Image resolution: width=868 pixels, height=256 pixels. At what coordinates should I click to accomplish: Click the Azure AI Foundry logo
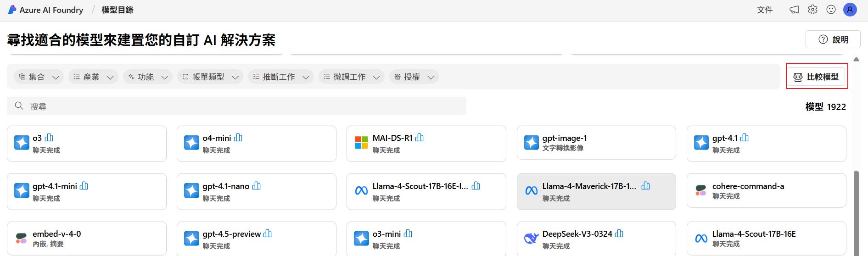pos(12,10)
